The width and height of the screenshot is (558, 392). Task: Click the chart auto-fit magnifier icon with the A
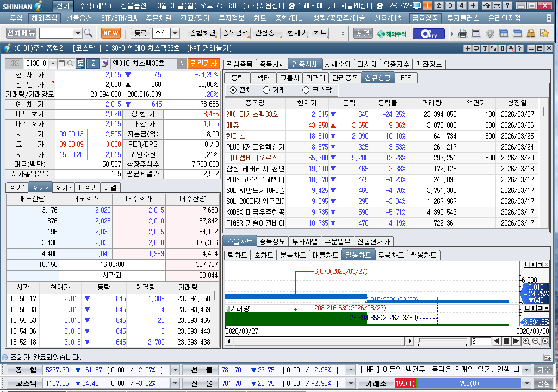[545, 341]
